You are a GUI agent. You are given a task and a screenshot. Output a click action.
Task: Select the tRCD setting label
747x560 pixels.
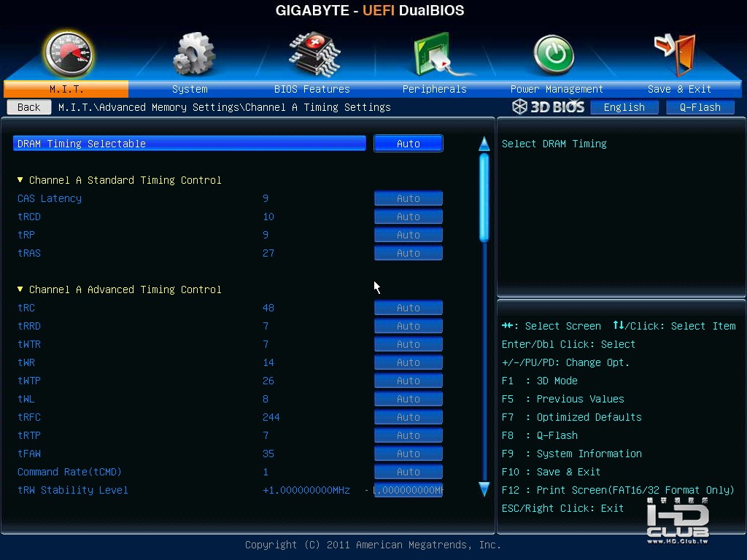tap(29, 217)
